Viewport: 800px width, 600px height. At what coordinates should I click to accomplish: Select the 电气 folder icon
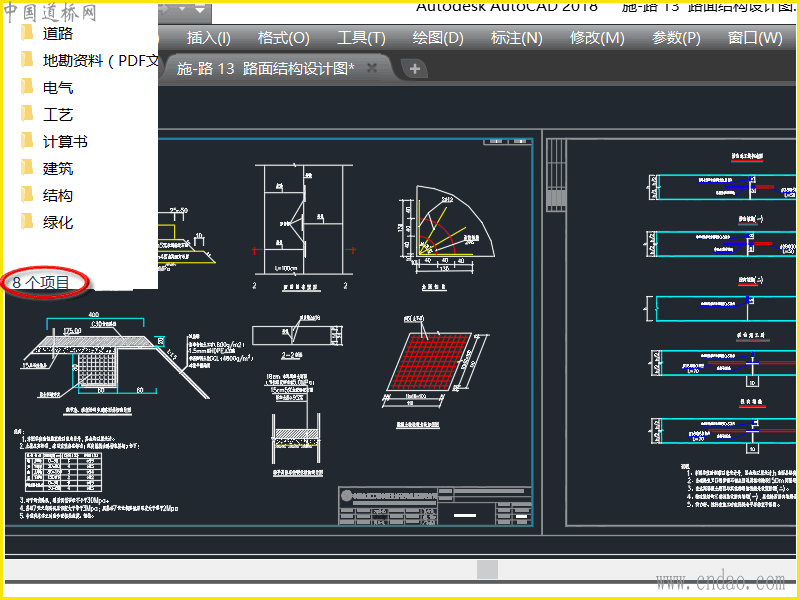click(x=27, y=87)
